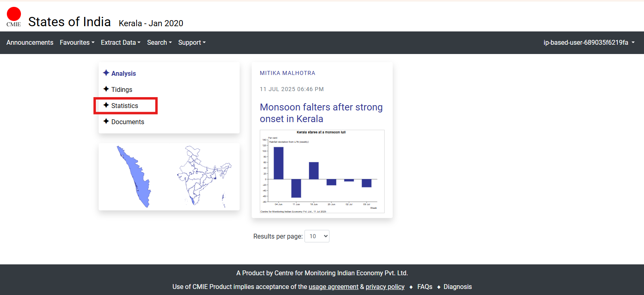Click the star icon beside Analysis
Screen dimensions: 644x295
106,73
